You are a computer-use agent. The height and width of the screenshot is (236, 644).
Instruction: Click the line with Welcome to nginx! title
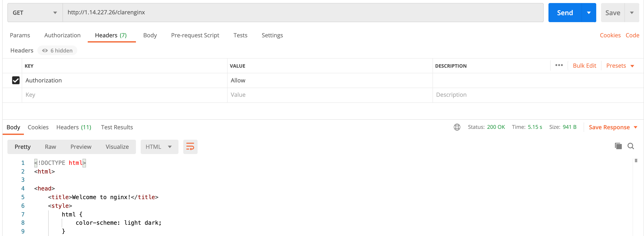coord(103,197)
